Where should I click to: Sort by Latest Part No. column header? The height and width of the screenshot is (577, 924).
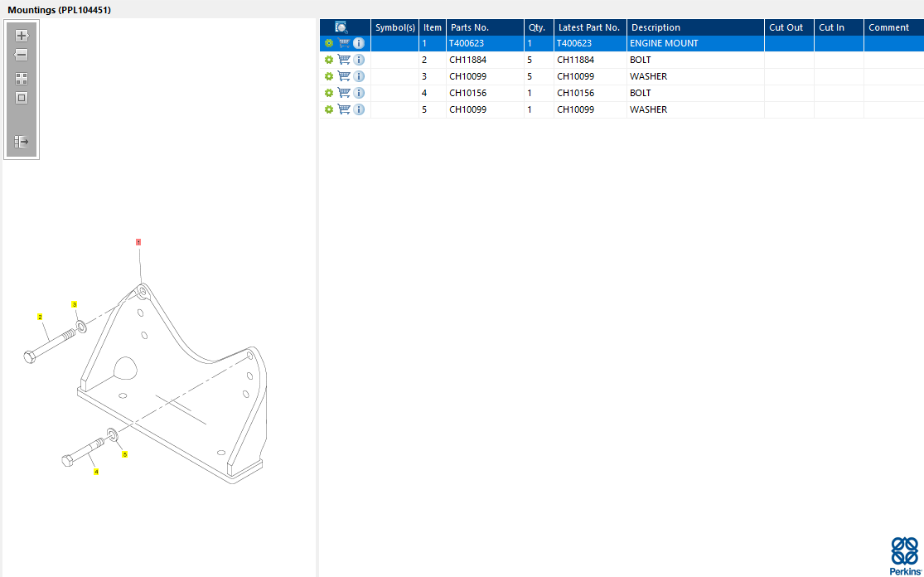[590, 27]
